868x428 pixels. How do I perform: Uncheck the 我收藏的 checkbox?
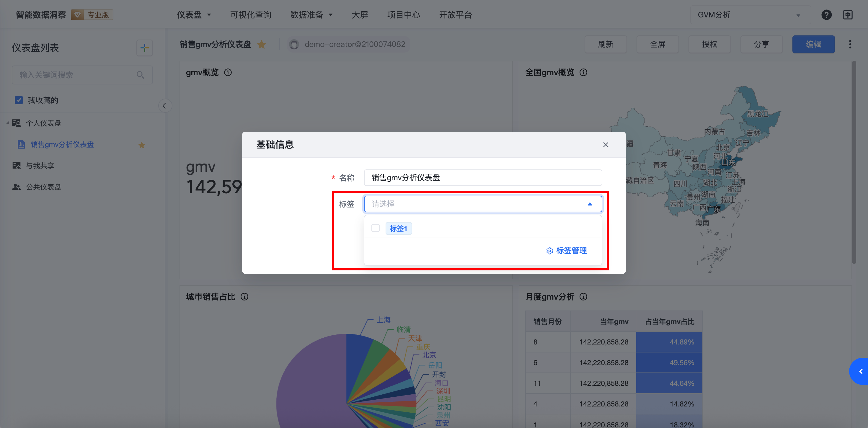(19, 100)
